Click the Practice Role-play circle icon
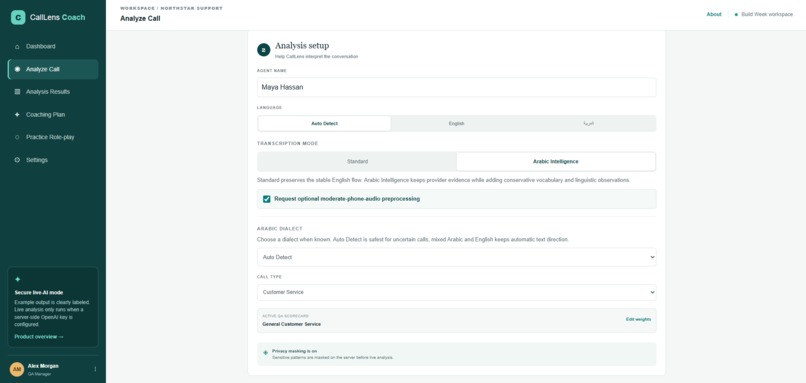 pos(17,137)
